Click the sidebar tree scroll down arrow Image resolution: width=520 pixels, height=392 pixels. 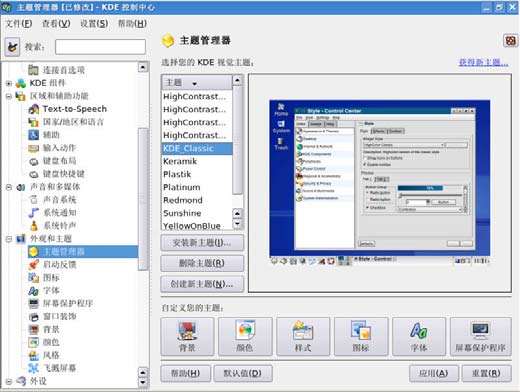(x=143, y=382)
